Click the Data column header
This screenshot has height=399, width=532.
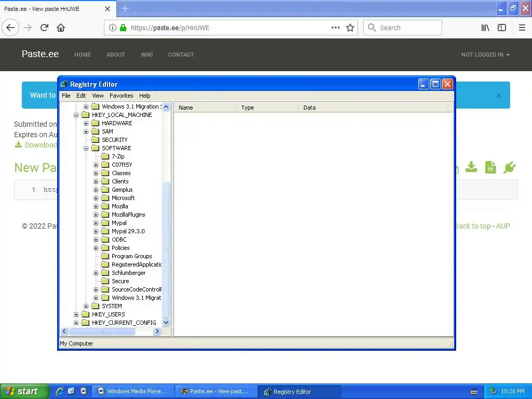(373, 108)
